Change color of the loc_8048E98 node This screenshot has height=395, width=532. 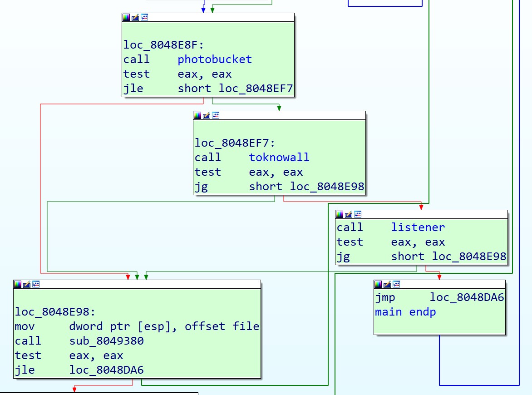point(18,284)
